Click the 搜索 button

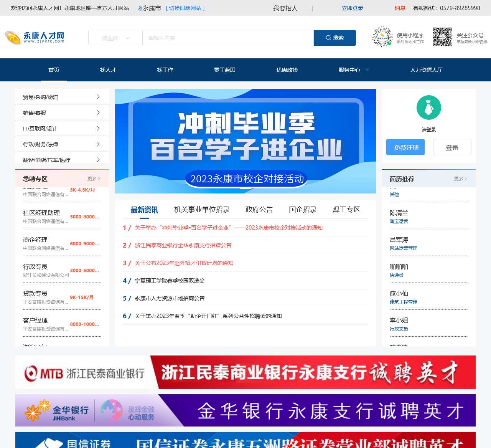335,38
